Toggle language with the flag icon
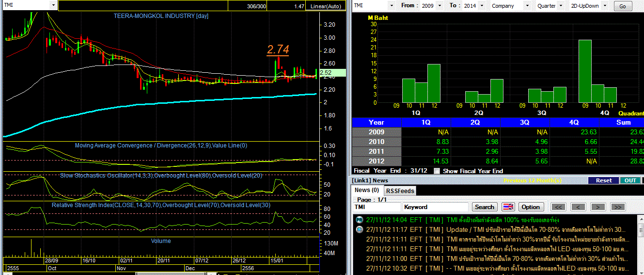The width and height of the screenshot is (644, 275). pos(508,207)
